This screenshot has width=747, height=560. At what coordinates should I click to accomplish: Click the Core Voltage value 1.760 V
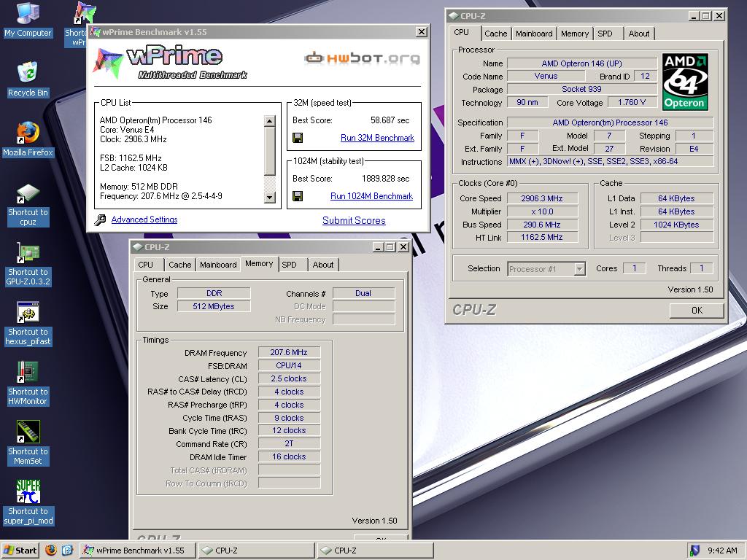tap(632, 102)
